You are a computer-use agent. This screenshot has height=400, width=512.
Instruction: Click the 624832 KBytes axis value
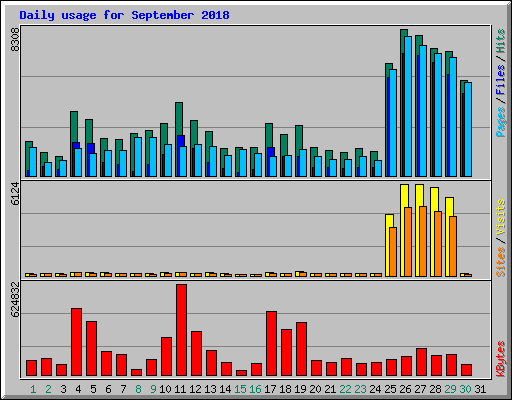point(15,300)
